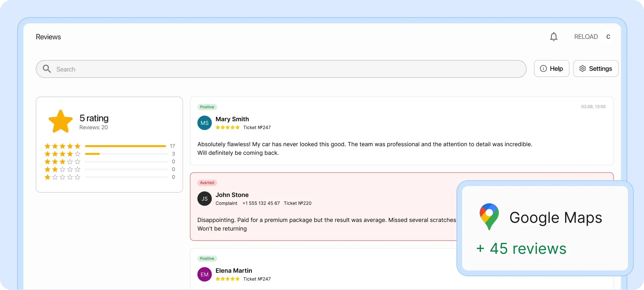Open Mary Smith's avatar

click(204, 123)
